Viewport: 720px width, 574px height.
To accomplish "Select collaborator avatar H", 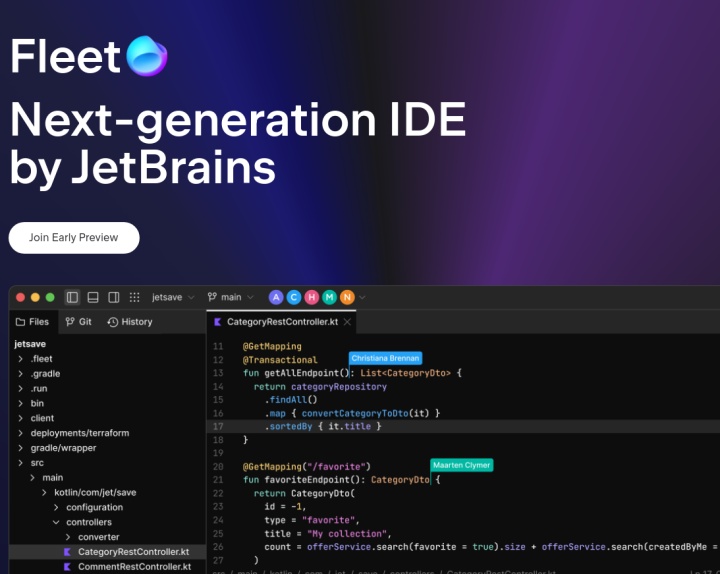I will [x=311, y=298].
